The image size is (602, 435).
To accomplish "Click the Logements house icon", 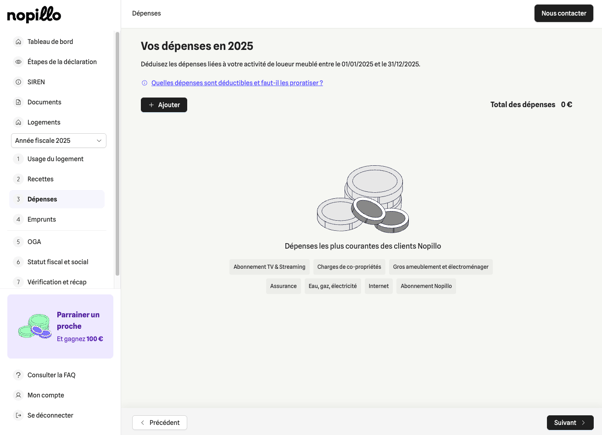I will click(x=18, y=122).
